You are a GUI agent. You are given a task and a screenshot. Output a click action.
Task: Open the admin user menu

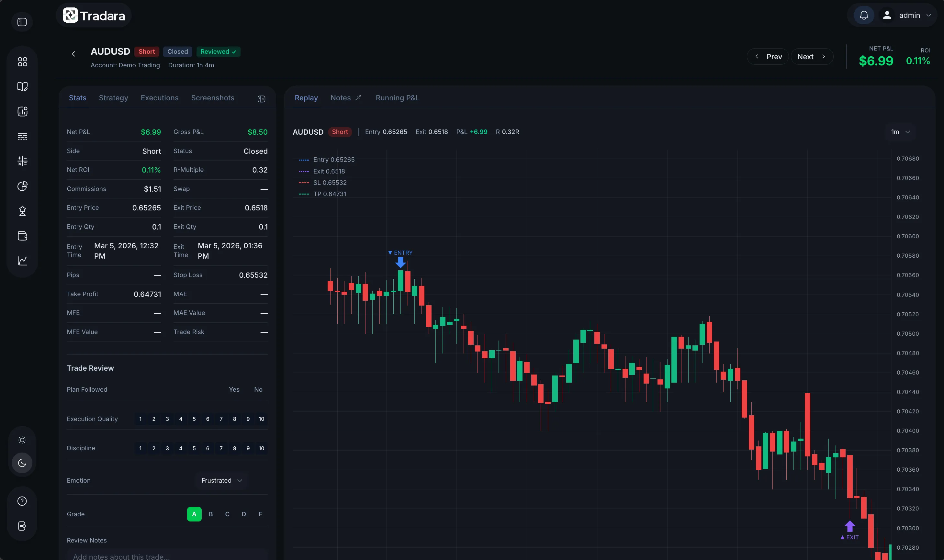click(909, 16)
